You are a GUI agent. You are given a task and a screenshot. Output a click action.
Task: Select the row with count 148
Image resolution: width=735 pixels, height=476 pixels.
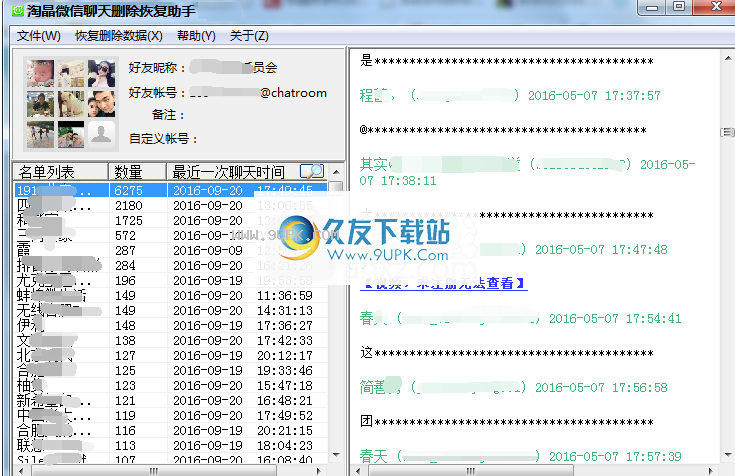point(171,325)
